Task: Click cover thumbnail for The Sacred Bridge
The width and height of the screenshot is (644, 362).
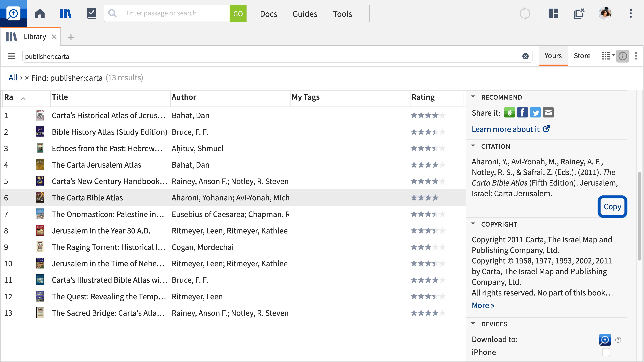Action: pyautogui.click(x=40, y=313)
